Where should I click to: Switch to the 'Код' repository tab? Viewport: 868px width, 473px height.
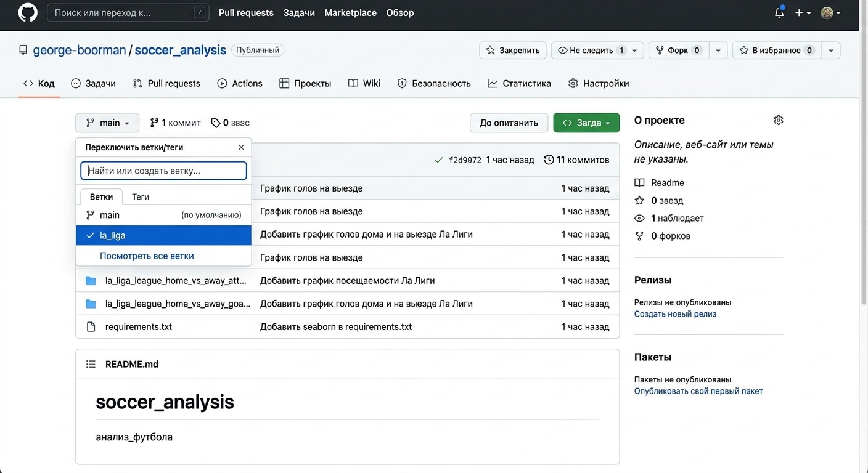[x=39, y=83]
